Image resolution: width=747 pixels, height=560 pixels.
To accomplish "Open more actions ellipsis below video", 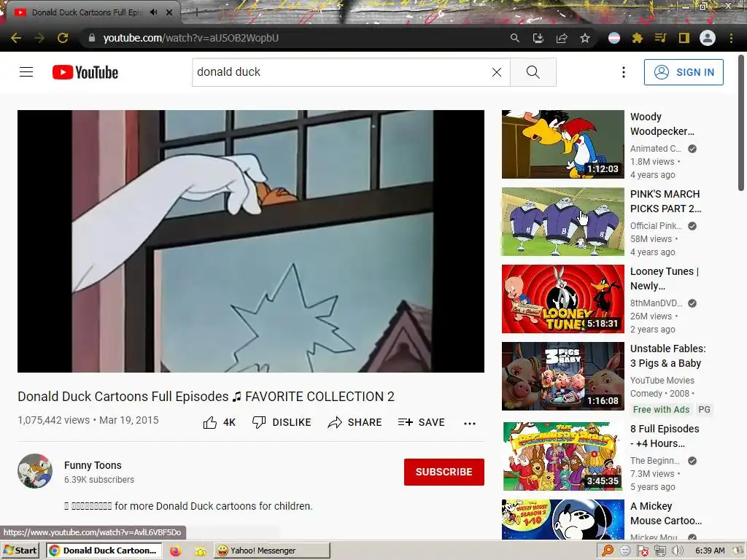I will click(x=470, y=424).
